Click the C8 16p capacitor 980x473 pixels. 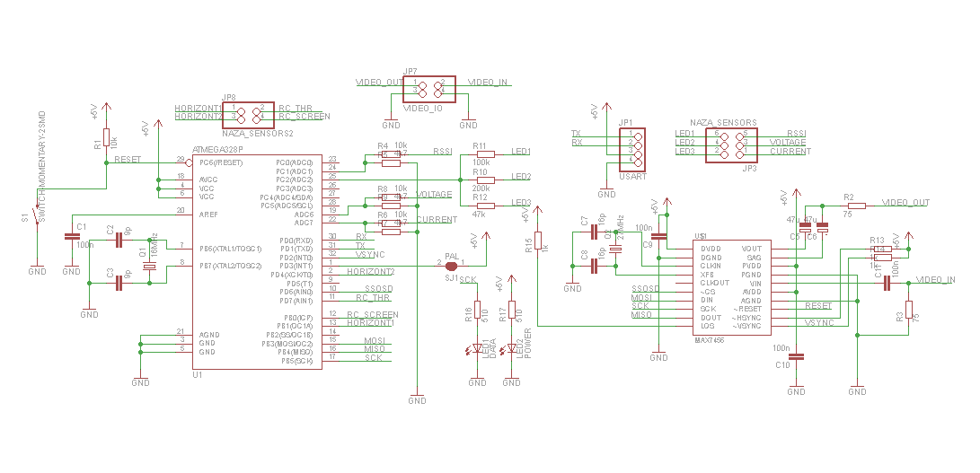[x=595, y=267]
